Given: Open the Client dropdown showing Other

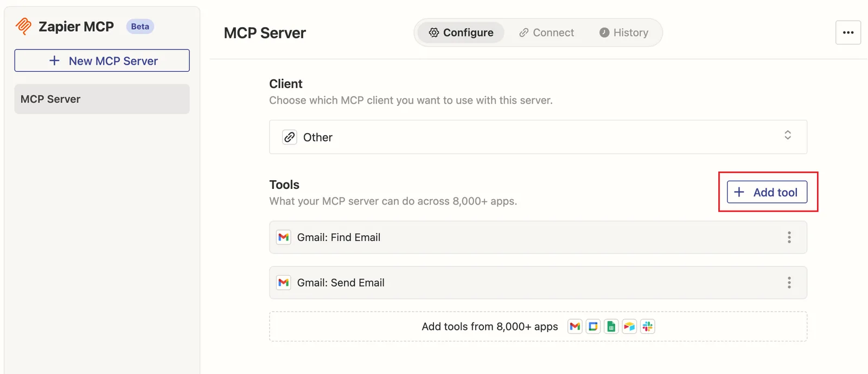Looking at the screenshot, I should (x=538, y=137).
